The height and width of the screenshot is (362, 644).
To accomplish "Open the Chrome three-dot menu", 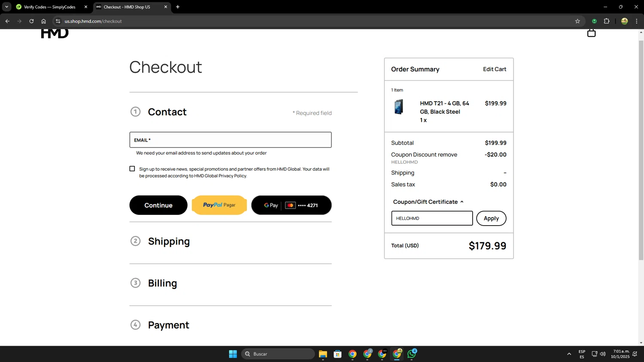I will [x=637, y=21].
